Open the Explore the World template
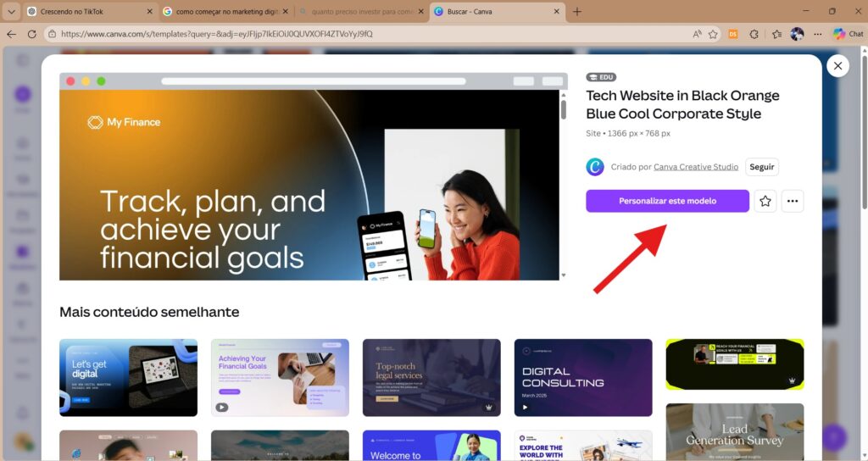This screenshot has width=868, height=461. [x=583, y=446]
